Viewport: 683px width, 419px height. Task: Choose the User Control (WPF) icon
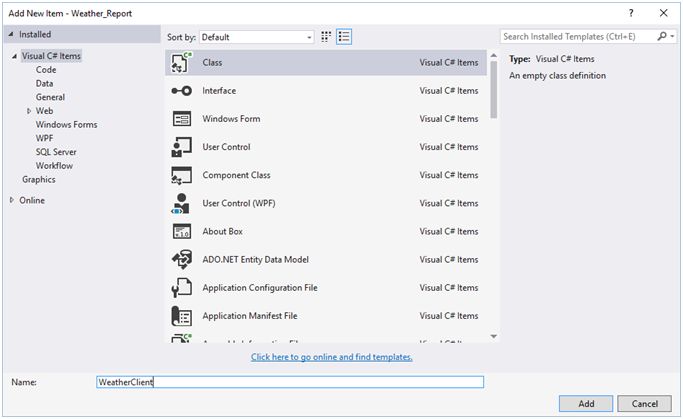(x=181, y=203)
